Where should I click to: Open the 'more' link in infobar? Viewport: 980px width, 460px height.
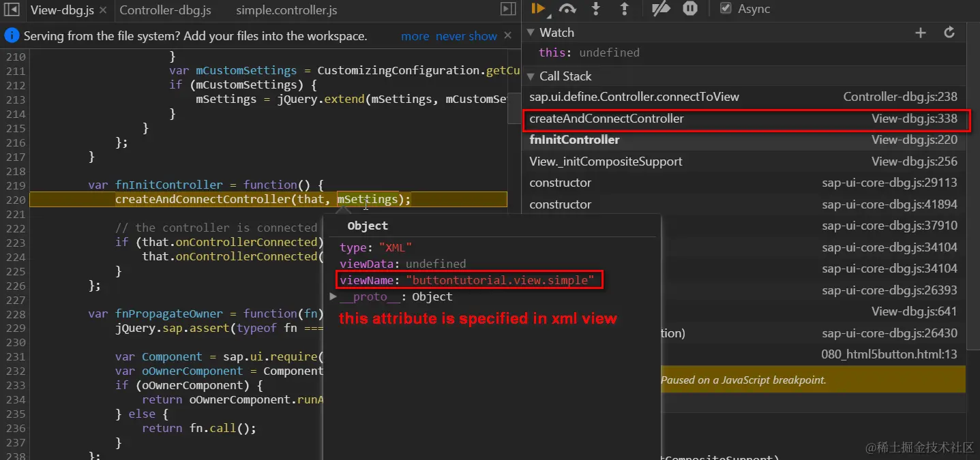415,36
